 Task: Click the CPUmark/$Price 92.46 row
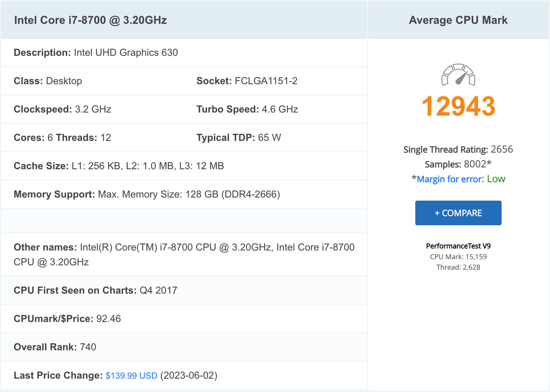point(67,319)
